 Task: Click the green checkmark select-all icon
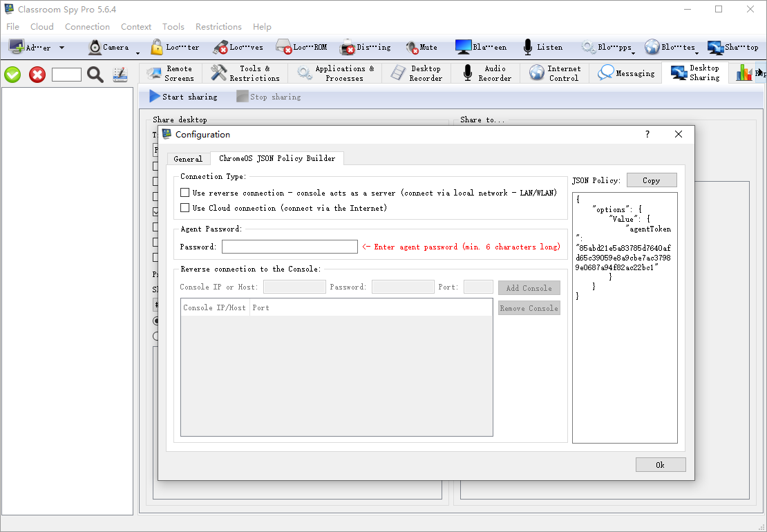(x=12, y=75)
